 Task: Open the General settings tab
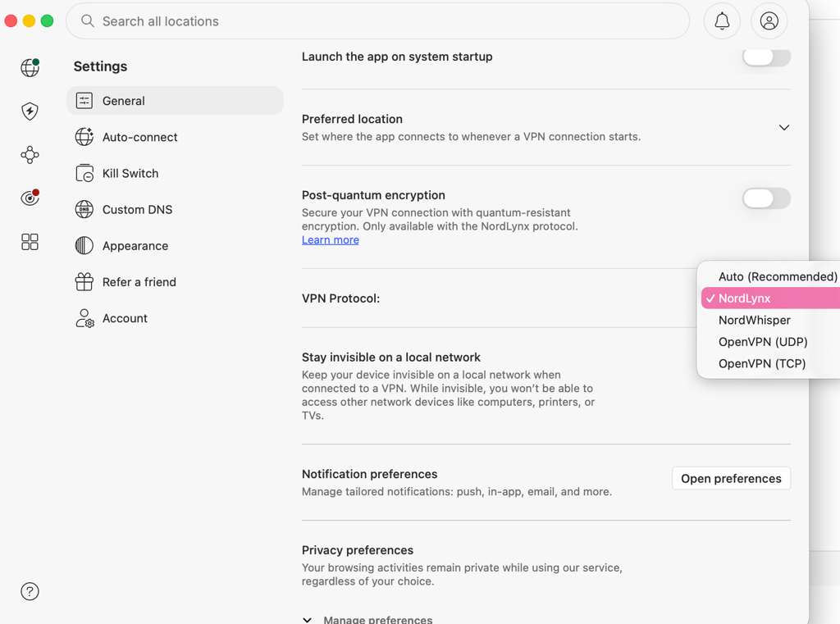[175, 101]
